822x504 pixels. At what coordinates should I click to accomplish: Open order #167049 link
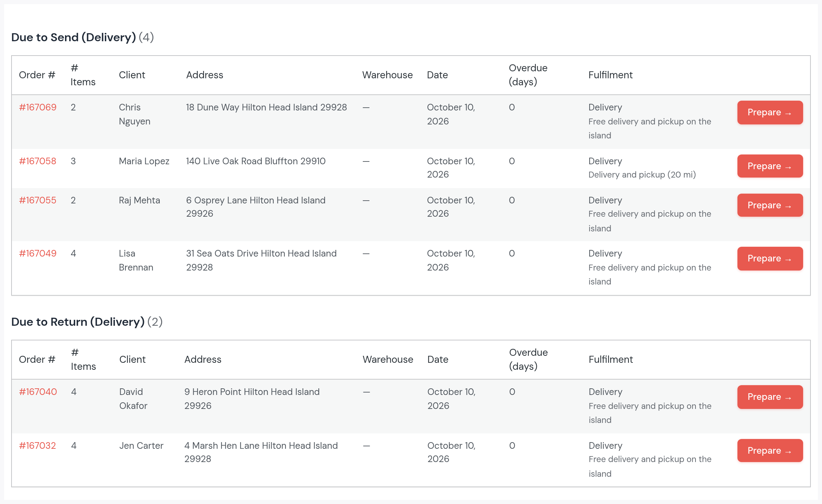38,253
